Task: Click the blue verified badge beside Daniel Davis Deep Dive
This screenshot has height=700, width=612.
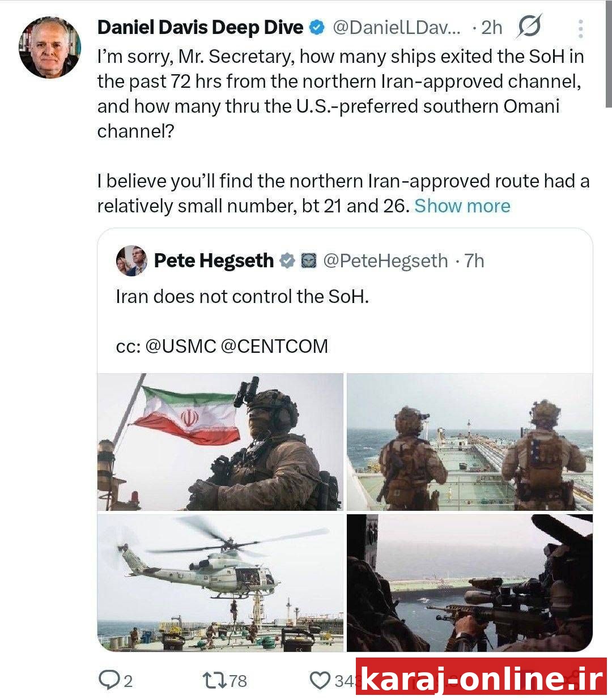Action: point(317,27)
